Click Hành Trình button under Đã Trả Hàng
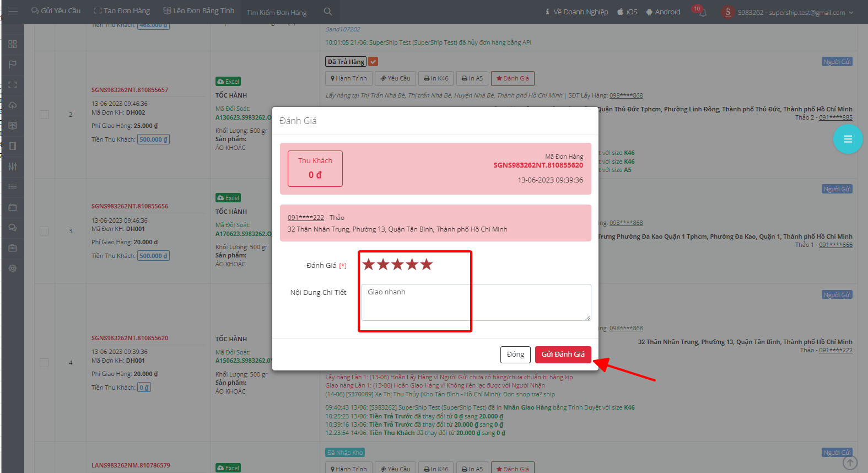This screenshot has height=473, width=868. pos(349,78)
